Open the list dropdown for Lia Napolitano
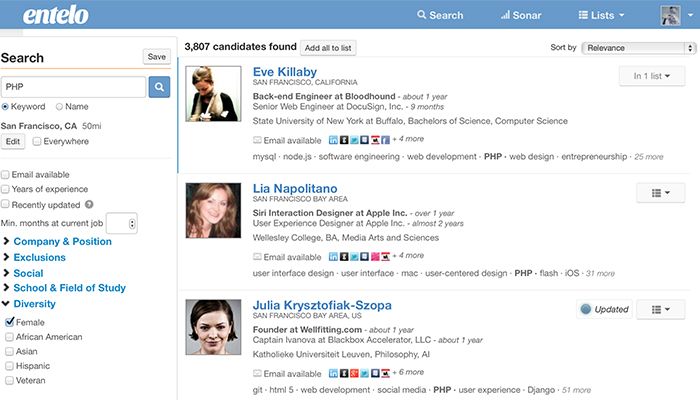This screenshot has width=700, height=400. click(659, 193)
